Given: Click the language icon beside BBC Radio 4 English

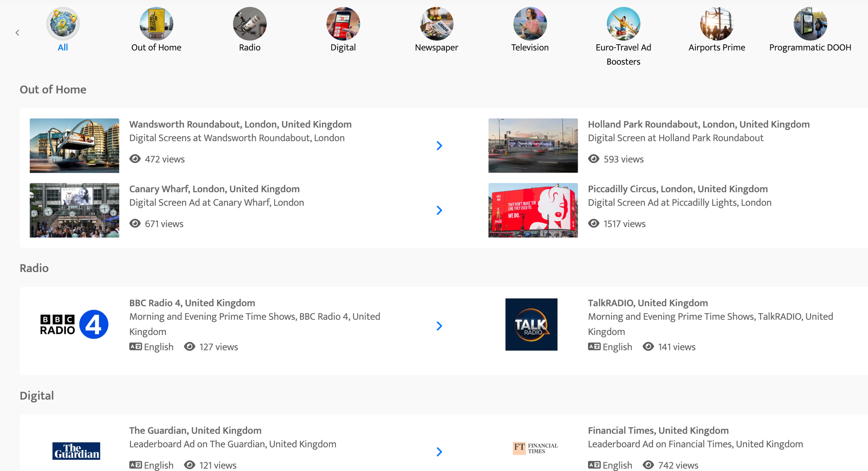Looking at the screenshot, I should click(135, 347).
